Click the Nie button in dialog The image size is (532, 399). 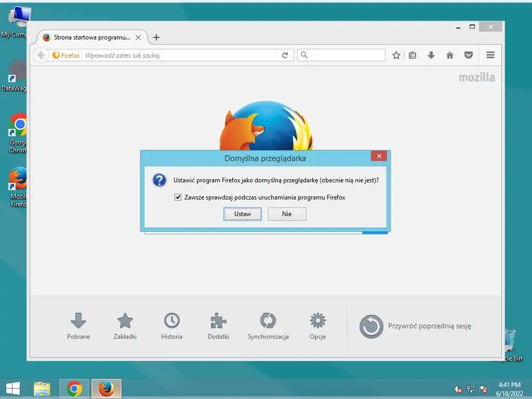[x=287, y=214]
